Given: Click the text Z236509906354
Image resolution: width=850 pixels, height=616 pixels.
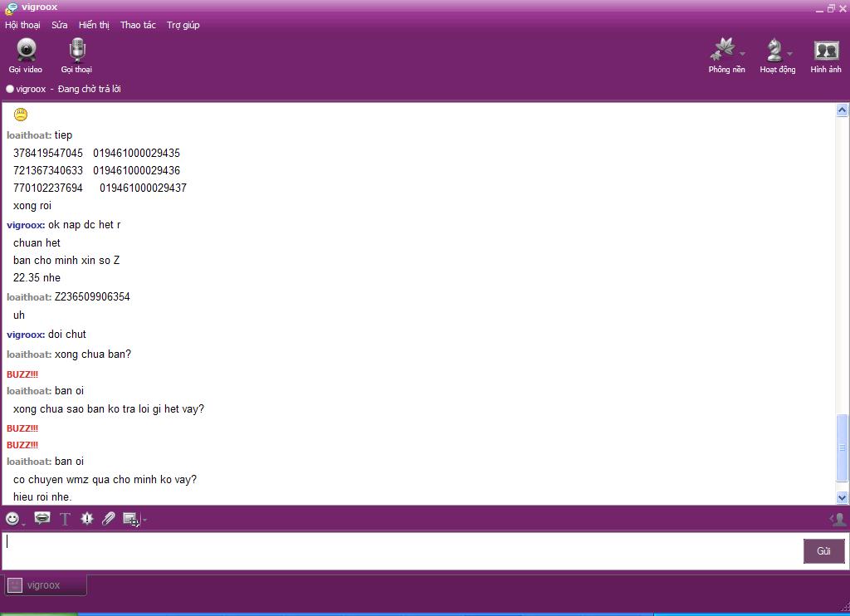Looking at the screenshot, I should coord(92,296).
